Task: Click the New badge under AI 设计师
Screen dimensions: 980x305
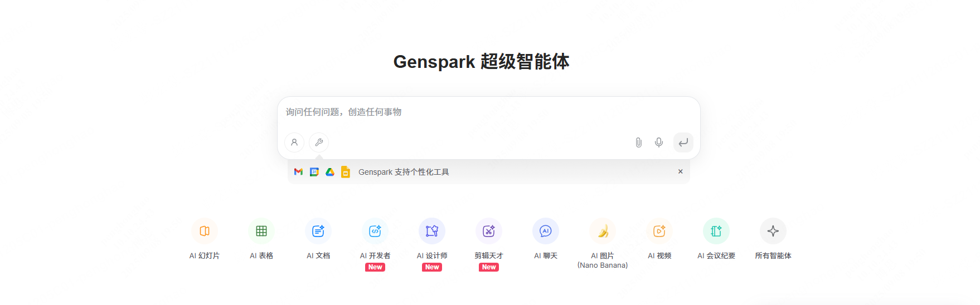Action: pyautogui.click(x=432, y=267)
